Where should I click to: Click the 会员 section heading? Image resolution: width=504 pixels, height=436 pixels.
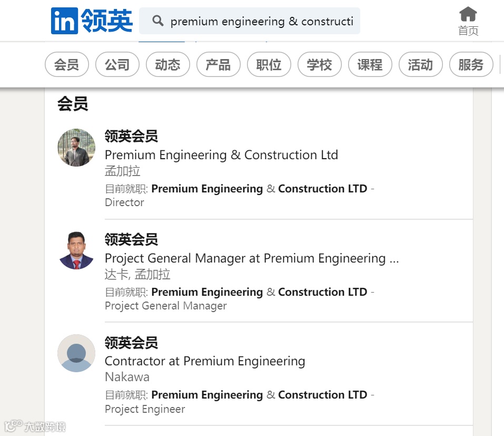[x=73, y=104]
